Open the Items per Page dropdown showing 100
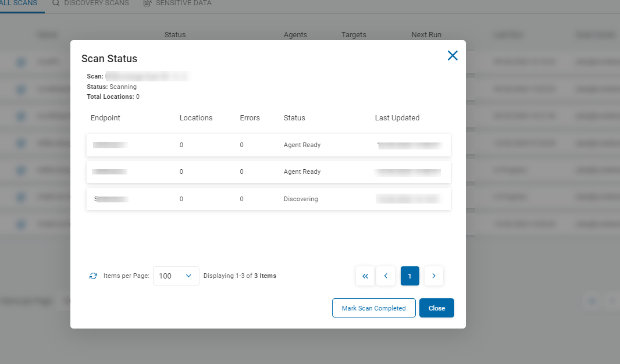The width and height of the screenshot is (620, 364). tap(176, 276)
